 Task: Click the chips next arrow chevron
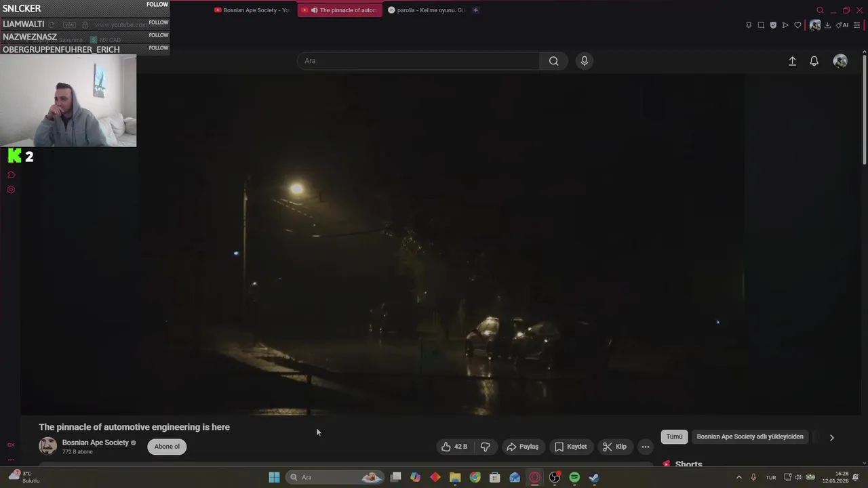(832, 437)
